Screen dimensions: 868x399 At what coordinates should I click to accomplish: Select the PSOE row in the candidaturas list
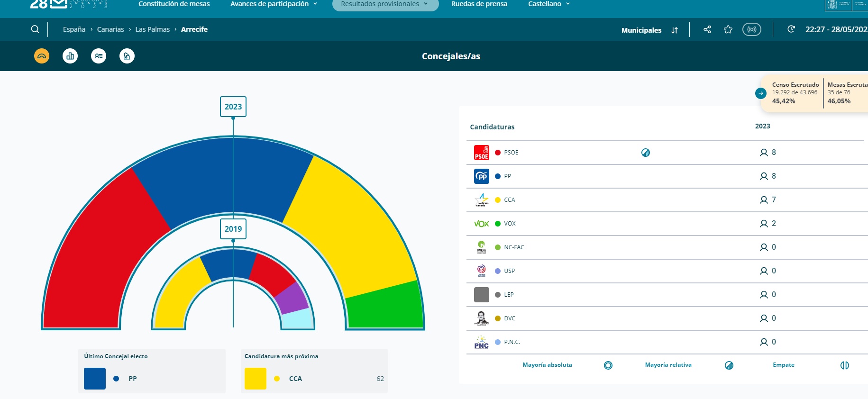(511, 153)
